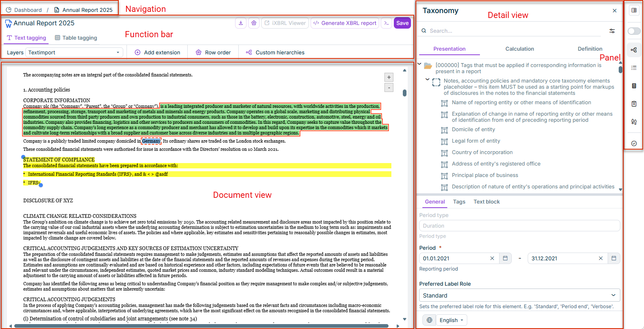Open the footsteps icon in side panel
Image resolution: width=644 pixels, height=329 pixels.
tap(634, 122)
